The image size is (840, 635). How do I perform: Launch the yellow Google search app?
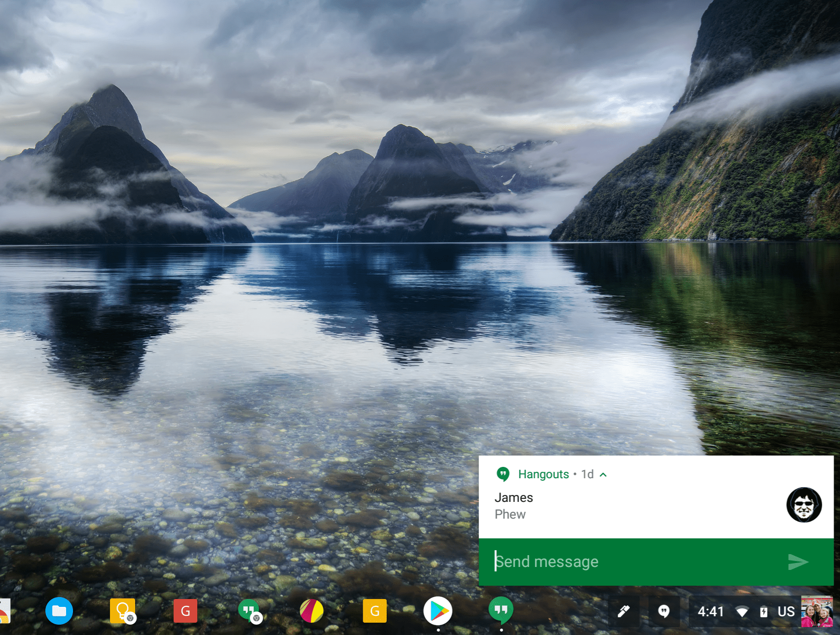click(374, 611)
